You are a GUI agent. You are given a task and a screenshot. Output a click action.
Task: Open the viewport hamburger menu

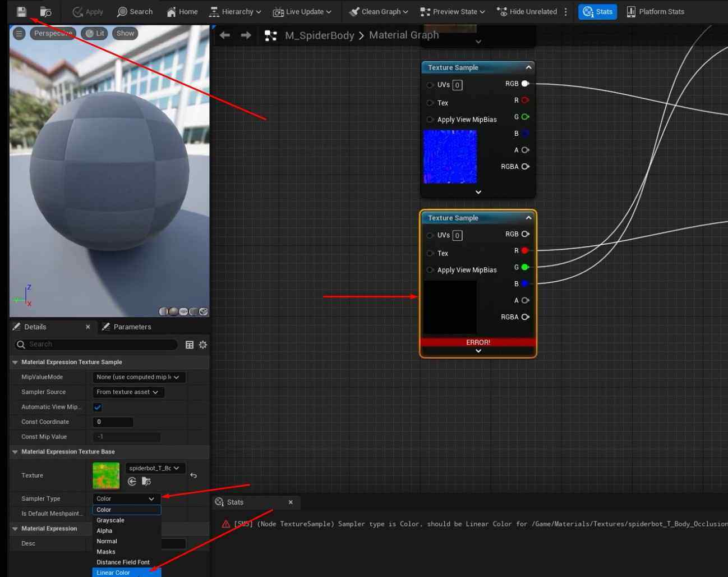(x=19, y=34)
